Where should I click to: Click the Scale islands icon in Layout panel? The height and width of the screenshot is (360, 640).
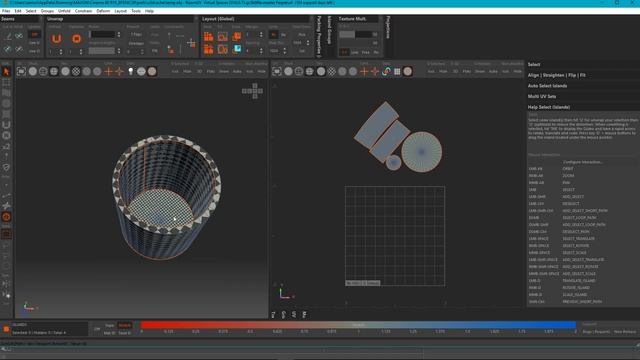[x=236, y=36]
